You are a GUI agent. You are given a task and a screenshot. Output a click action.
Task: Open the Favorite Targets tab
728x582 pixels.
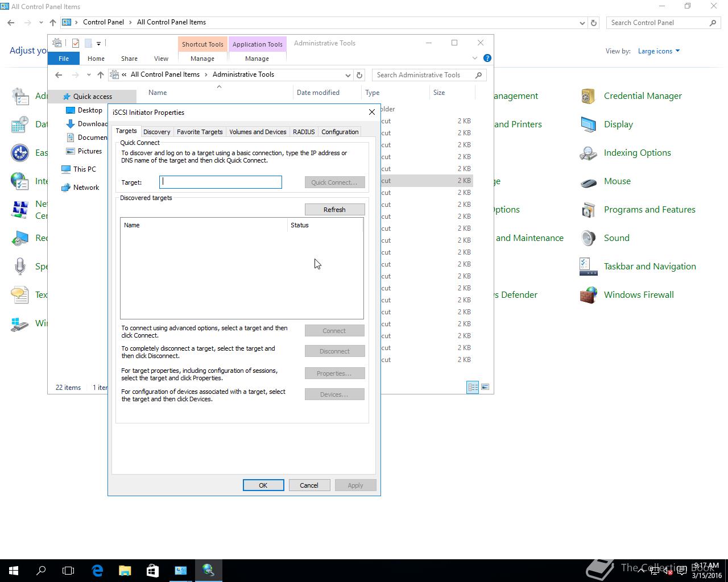(200, 132)
